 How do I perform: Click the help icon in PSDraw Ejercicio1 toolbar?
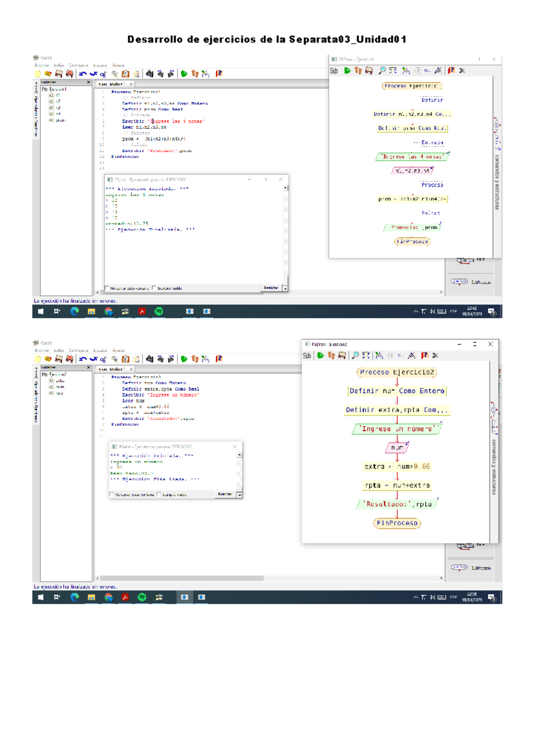[451, 70]
